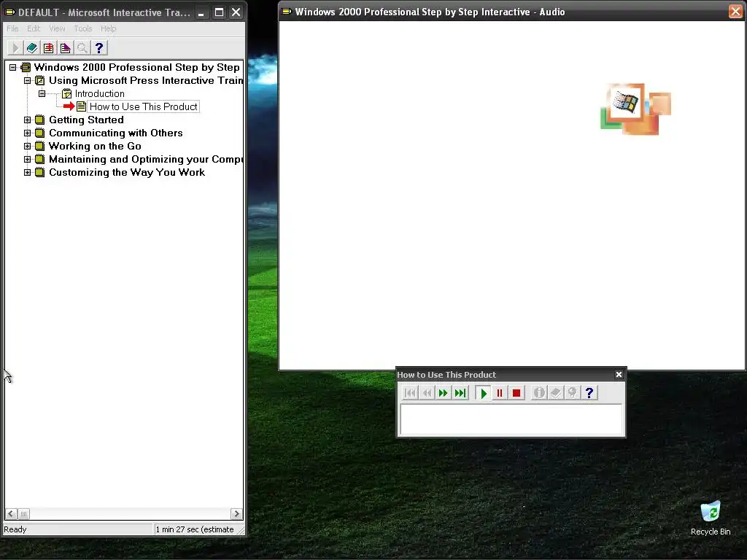Click the red arrow page toolbar icon
Image resolution: width=747 pixels, height=560 pixels.
point(49,47)
